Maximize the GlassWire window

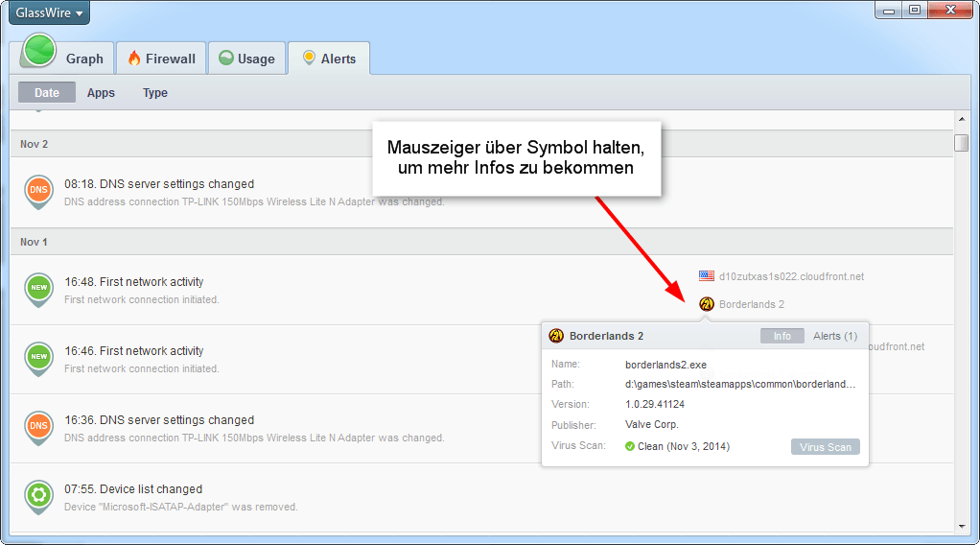(x=915, y=10)
